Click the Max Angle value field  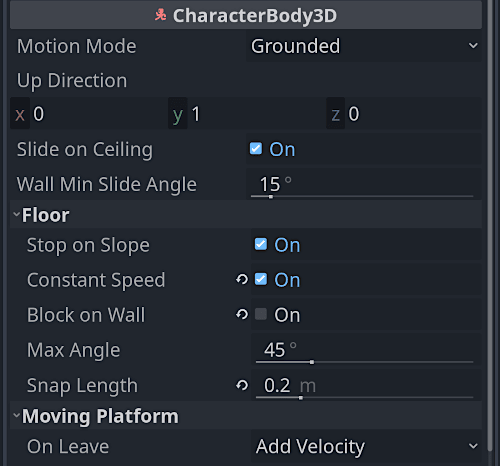point(366,350)
